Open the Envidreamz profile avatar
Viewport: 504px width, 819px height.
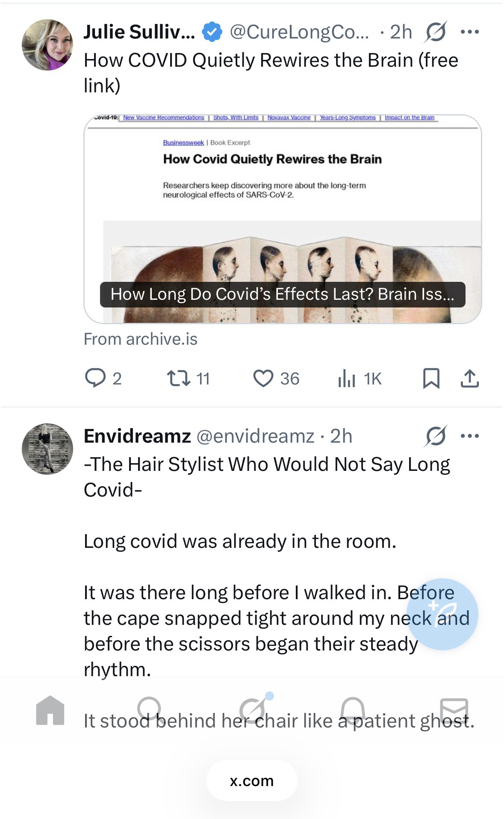47,449
